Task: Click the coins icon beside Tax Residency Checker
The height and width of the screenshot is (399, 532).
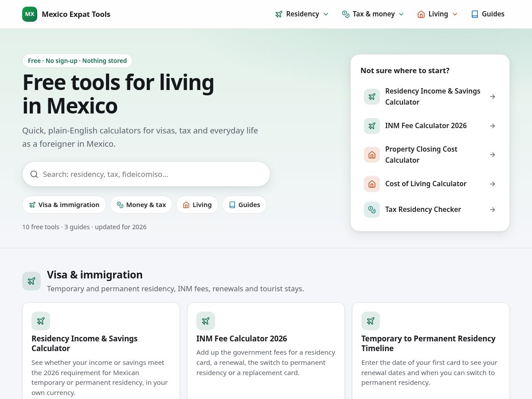Action: (372, 210)
